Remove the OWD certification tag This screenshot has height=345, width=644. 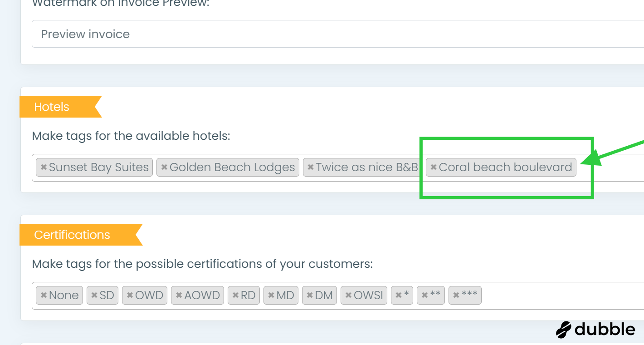(130, 296)
